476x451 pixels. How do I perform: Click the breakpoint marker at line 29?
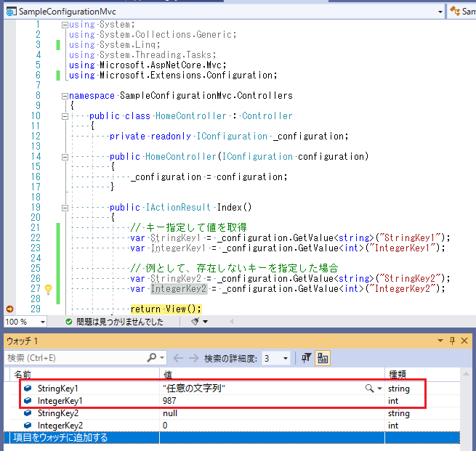(9, 309)
